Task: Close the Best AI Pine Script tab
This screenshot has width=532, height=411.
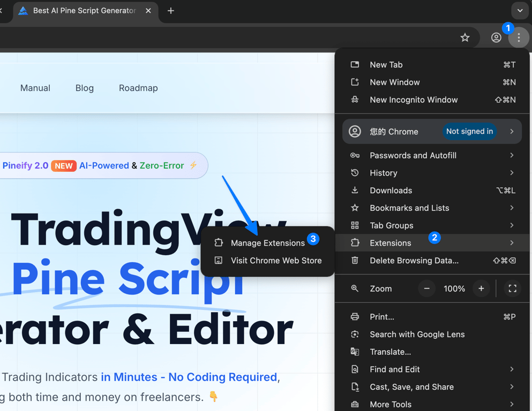Action: [x=148, y=11]
